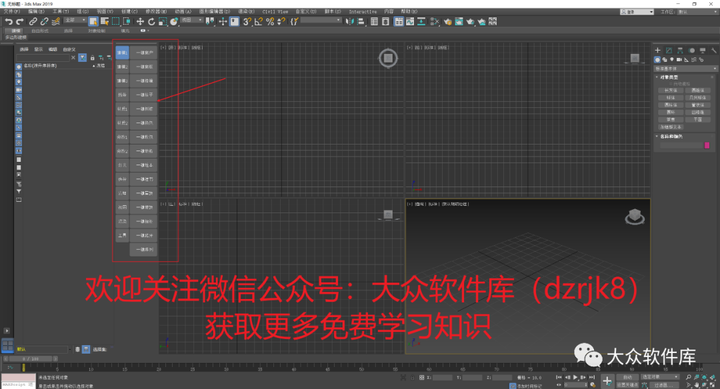This screenshot has height=389, width=720.
Task: Open the Material Editor icon
Action: coord(434,21)
